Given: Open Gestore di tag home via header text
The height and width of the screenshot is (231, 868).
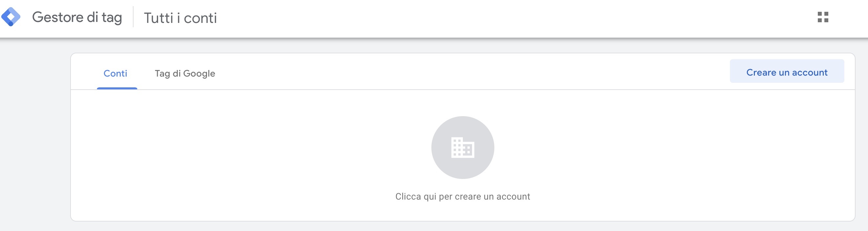Looking at the screenshot, I should coord(77,17).
